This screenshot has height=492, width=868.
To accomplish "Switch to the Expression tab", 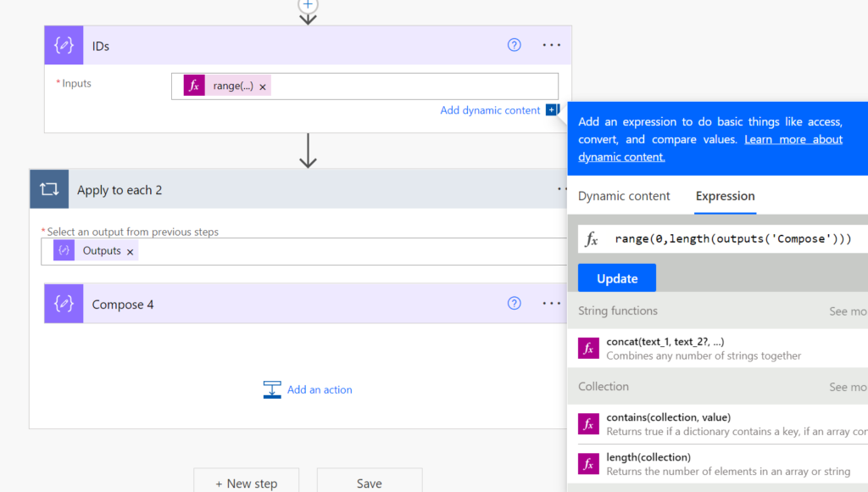I will click(726, 196).
